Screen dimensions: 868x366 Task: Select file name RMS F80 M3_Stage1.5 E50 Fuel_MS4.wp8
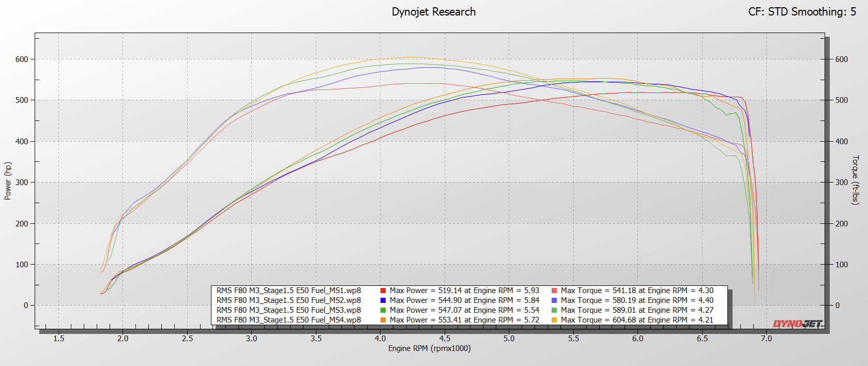click(288, 320)
